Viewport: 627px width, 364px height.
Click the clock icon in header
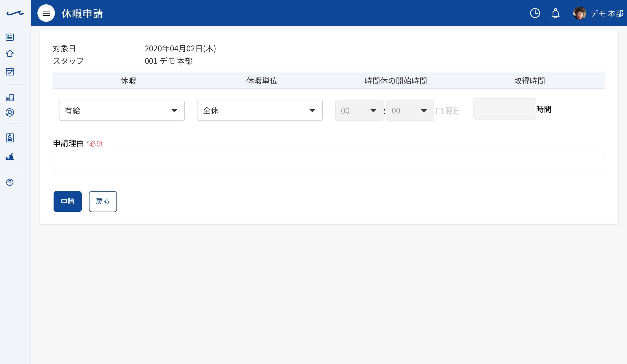[535, 13]
